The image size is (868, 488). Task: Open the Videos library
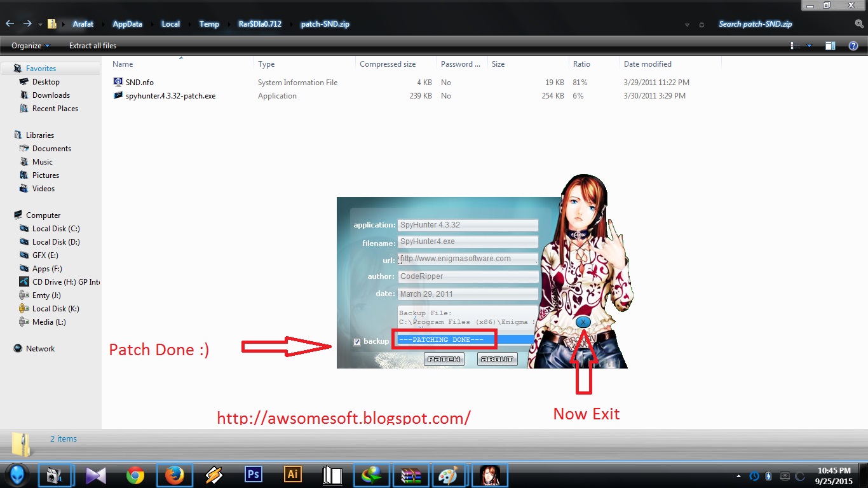43,189
